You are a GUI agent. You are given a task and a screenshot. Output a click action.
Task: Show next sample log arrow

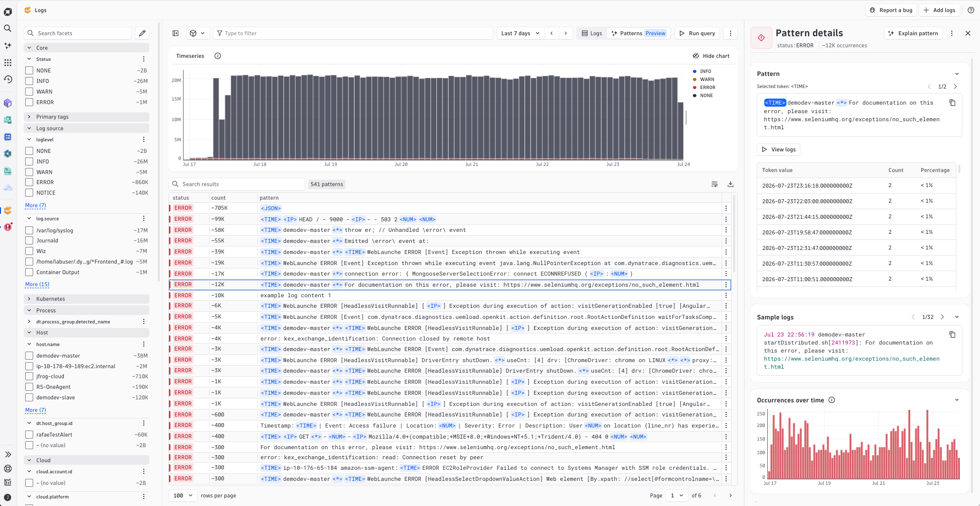point(942,317)
